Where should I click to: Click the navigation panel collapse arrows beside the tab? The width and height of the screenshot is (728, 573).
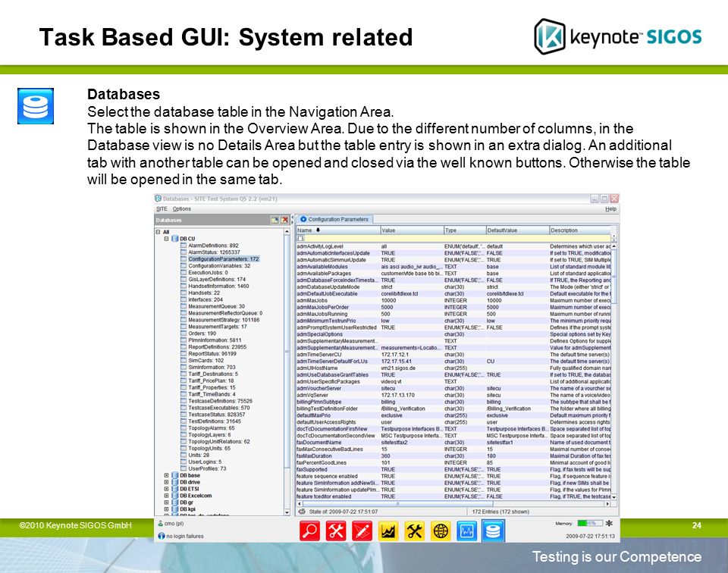(293, 220)
